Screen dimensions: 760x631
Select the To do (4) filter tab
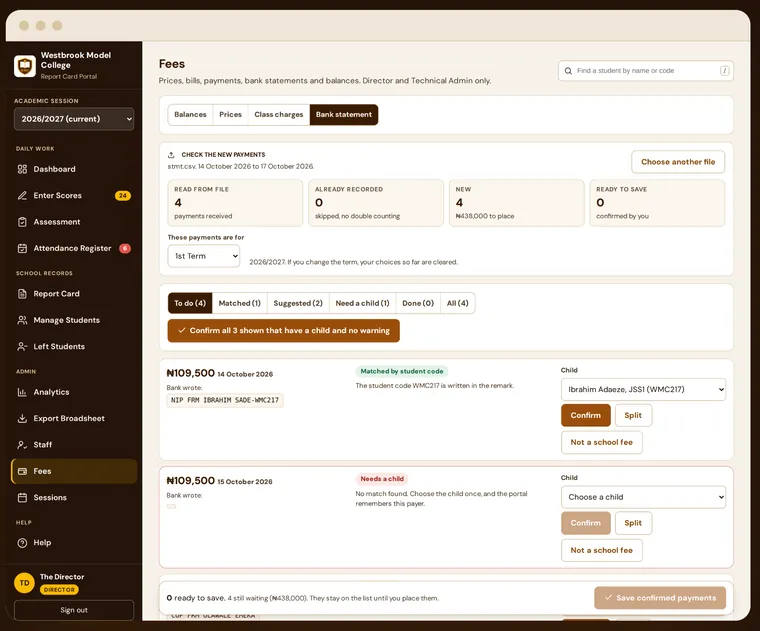(x=190, y=303)
